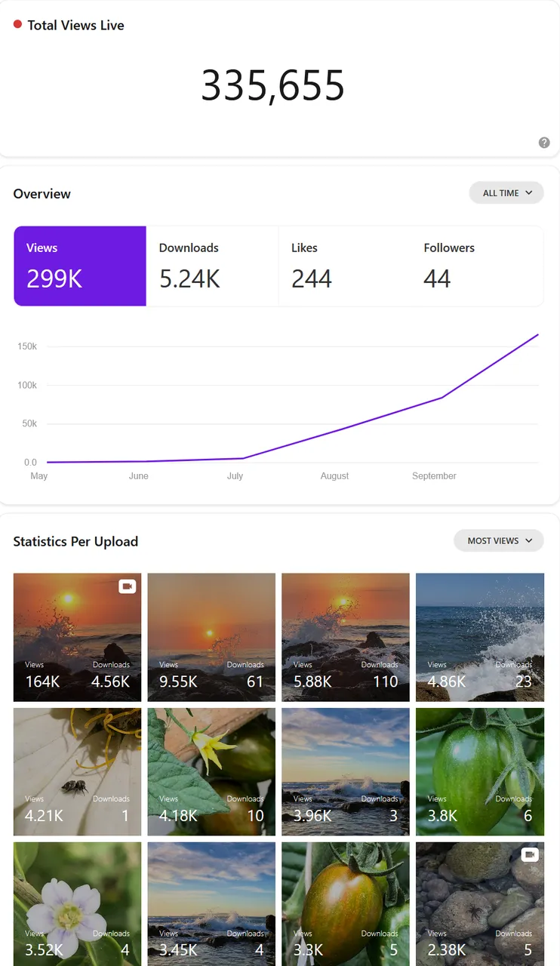Open the wave splash upload with 5.88K views
Image resolution: width=560 pixels, height=966 pixels.
(346, 637)
